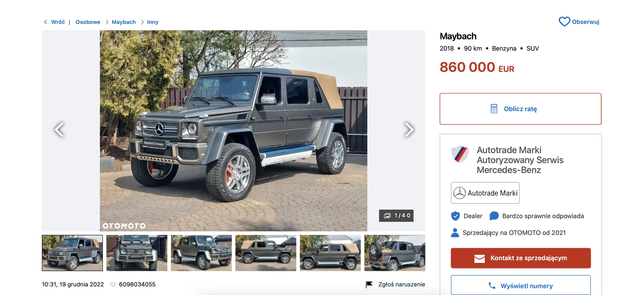
Task: Open the Osobowe breadcrumb
Action: (88, 22)
